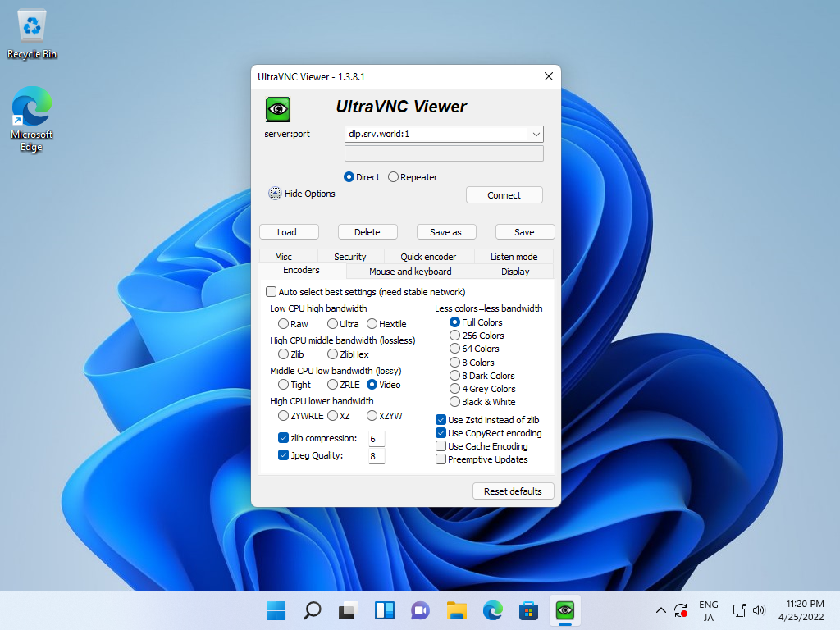Click the taskbar Search icon
Viewport: 840px width, 630px height.
(x=312, y=610)
